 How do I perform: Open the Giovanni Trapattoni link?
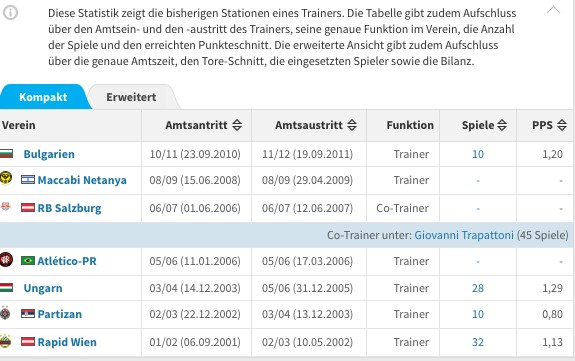(x=464, y=235)
